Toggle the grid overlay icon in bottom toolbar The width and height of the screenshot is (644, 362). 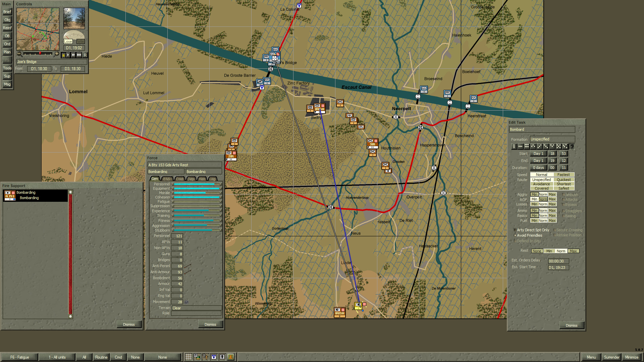188,357
